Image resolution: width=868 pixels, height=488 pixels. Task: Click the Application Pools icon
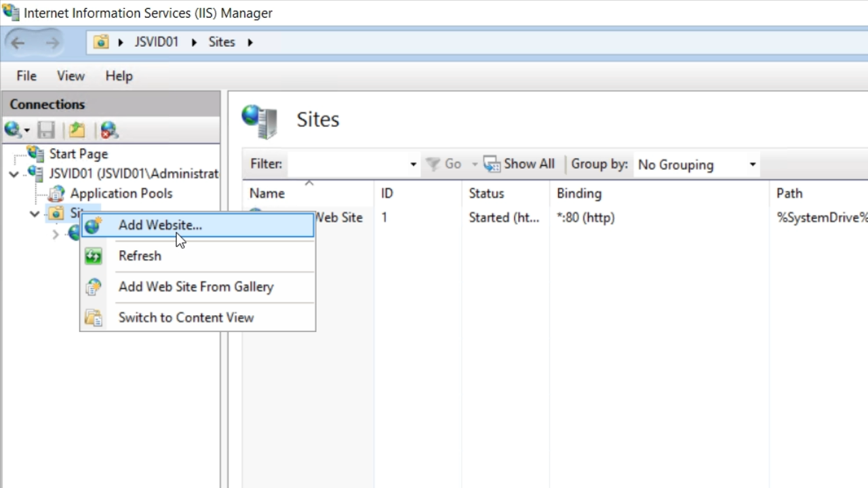57,194
